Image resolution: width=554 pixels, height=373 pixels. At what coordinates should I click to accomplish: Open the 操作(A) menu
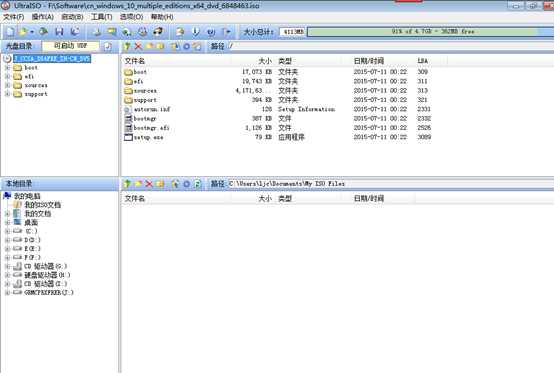(x=43, y=17)
